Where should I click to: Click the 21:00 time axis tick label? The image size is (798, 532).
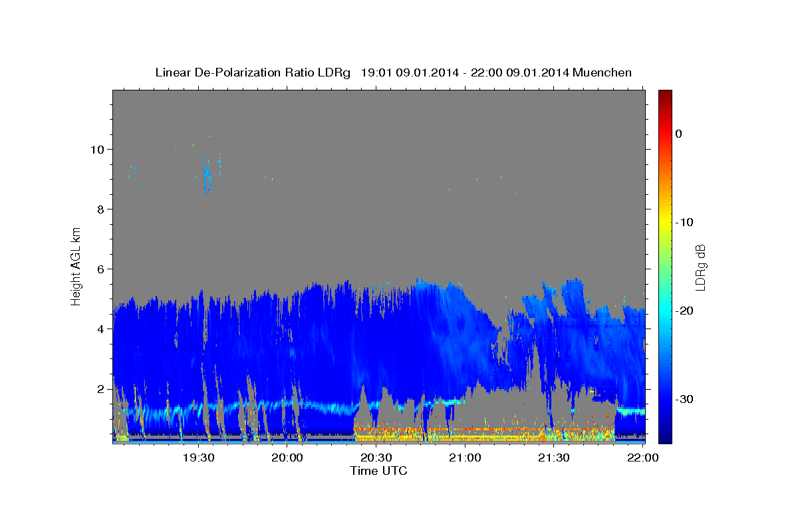(x=465, y=458)
